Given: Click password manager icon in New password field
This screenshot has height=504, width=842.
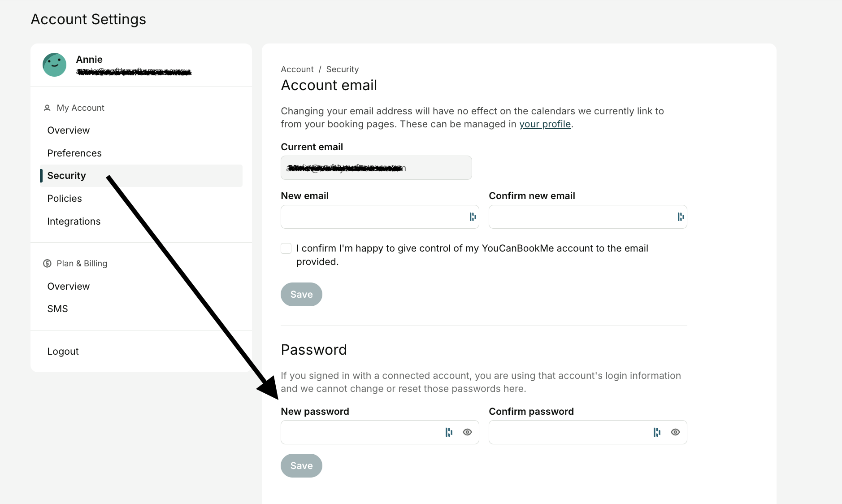Looking at the screenshot, I should tap(448, 432).
